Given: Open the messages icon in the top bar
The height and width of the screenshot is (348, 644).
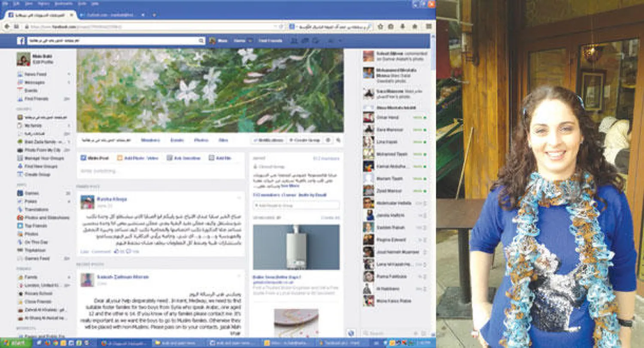Looking at the screenshot, I should (x=305, y=41).
